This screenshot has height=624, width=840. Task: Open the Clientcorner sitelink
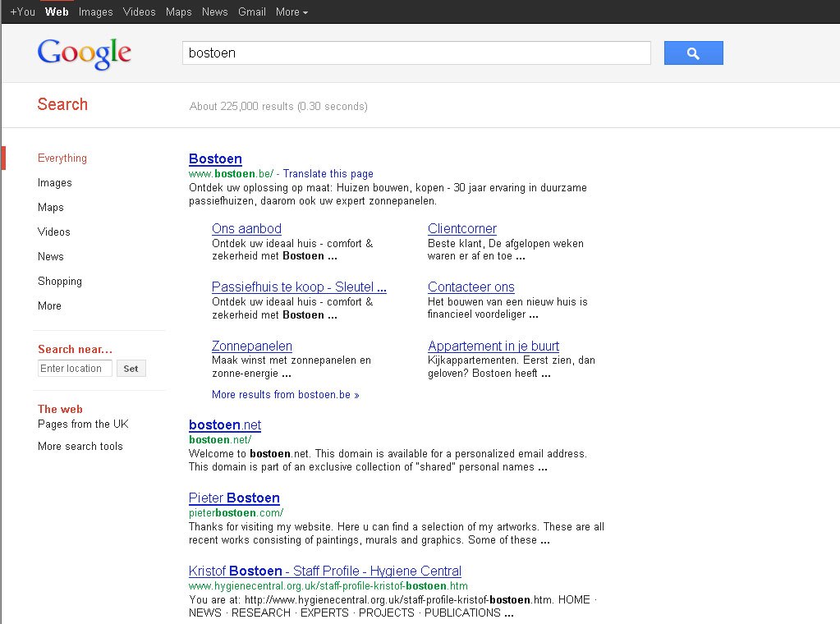[461, 229]
